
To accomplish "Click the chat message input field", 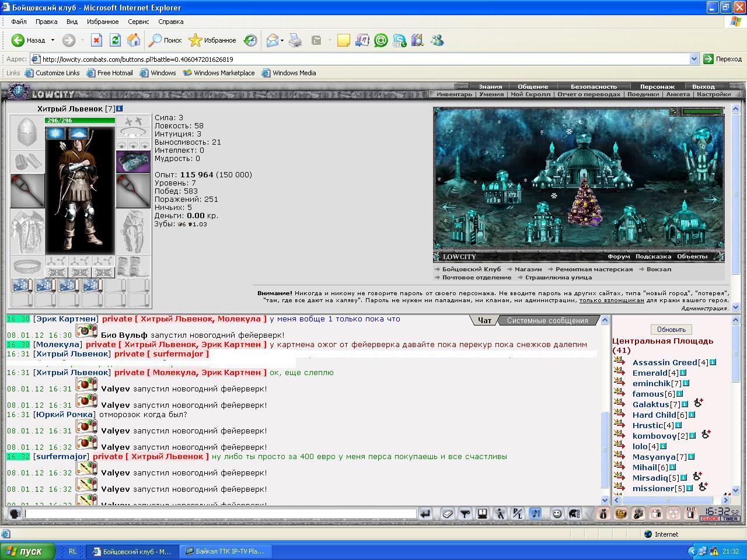I will [x=220, y=513].
